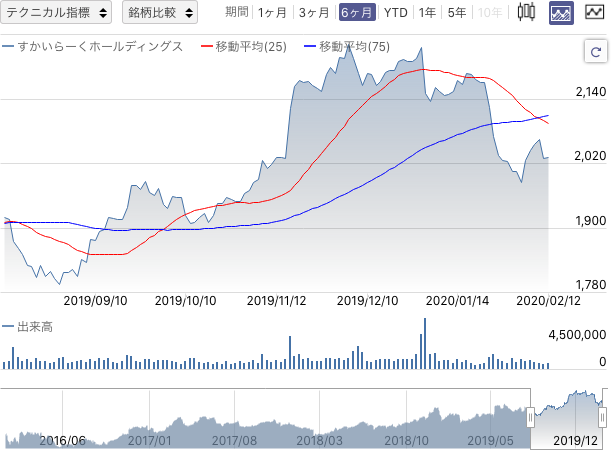Switch to candlestick chart type
The height and width of the screenshot is (451, 612).
pyautogui.click(x=526, y=12)
